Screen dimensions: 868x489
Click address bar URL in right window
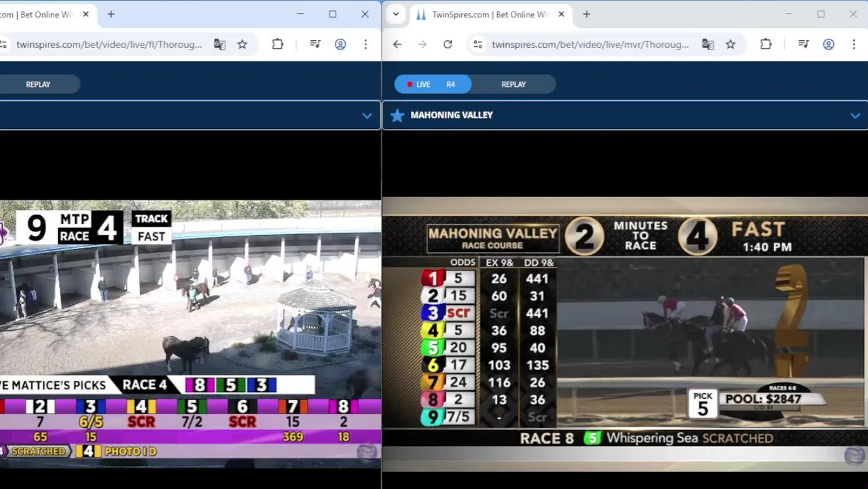point(590,44)
